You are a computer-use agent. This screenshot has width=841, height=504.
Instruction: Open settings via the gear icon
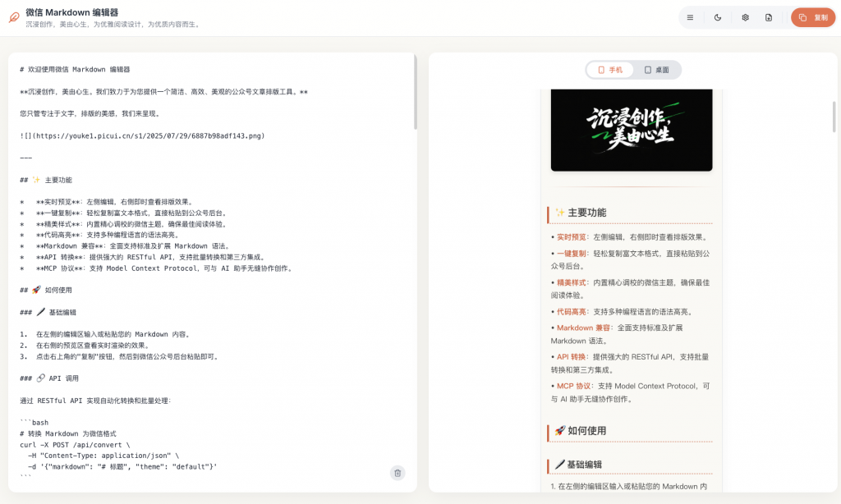click(x=745, y=18)
